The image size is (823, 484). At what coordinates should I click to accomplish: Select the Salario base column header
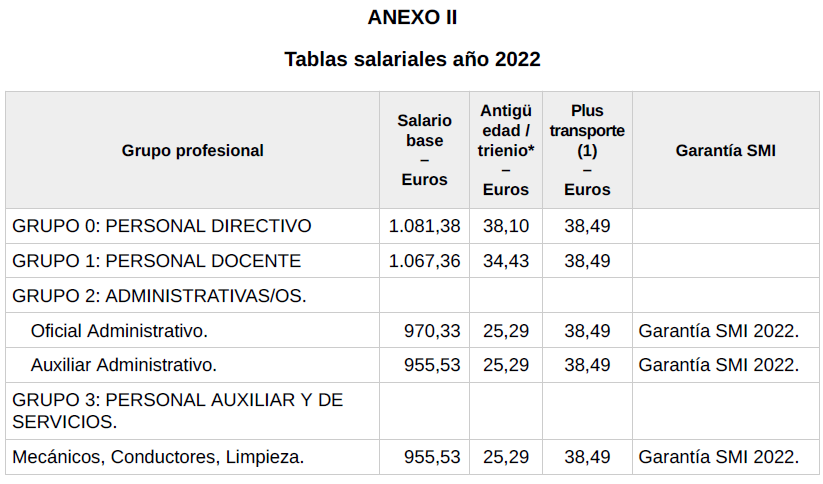tap(424, 150)
